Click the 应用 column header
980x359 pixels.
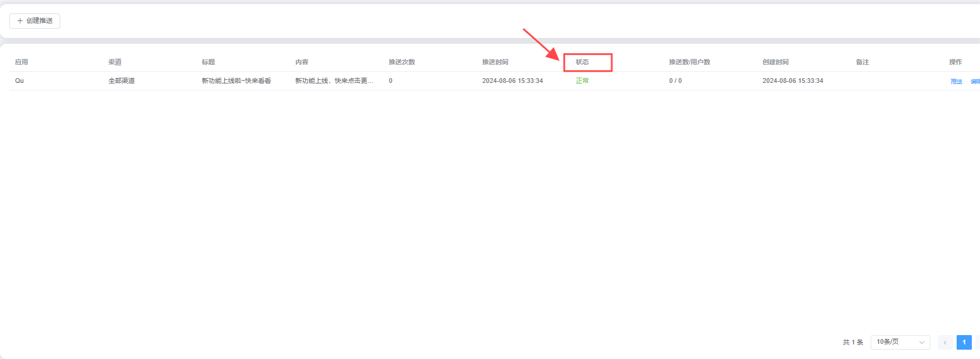tap(22, 62)
